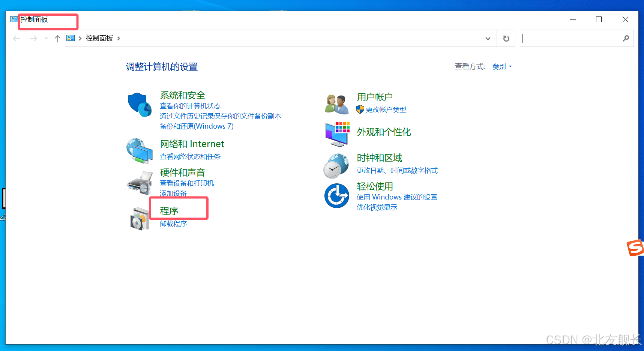Click the address bar path field
Viewport: 644px width, 351px height.
point(281,38)
